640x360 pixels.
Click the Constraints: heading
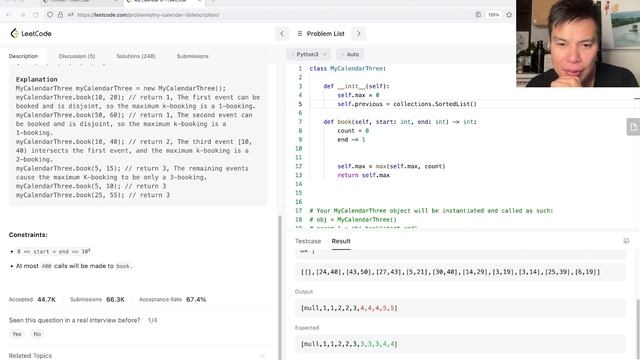click(28, 235)
